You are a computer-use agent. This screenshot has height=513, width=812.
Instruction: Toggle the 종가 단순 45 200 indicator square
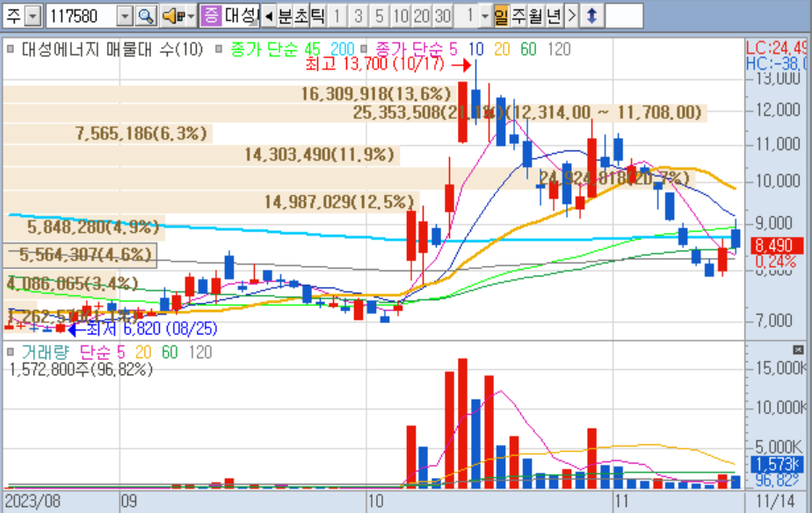219,49
